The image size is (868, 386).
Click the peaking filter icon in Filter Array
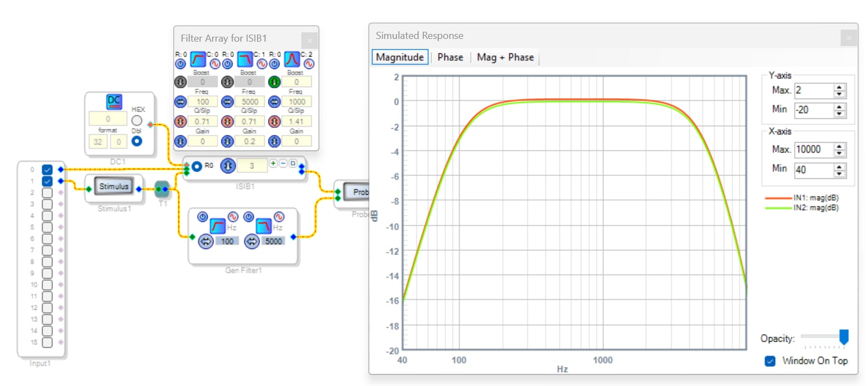(292, 59)
